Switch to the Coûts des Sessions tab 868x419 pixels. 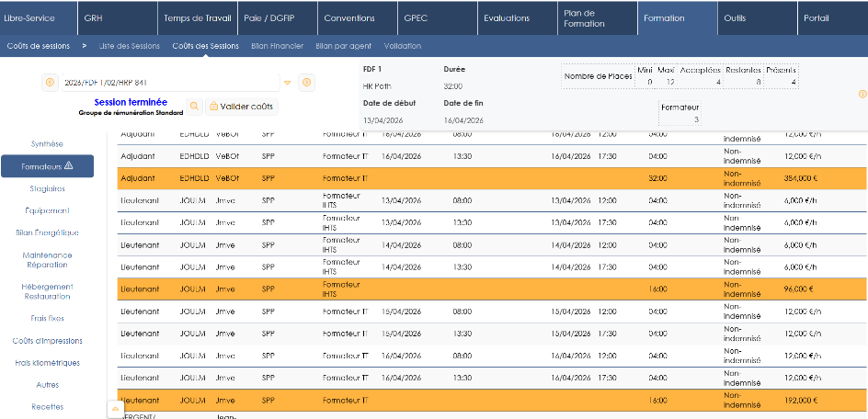[205, 46]
